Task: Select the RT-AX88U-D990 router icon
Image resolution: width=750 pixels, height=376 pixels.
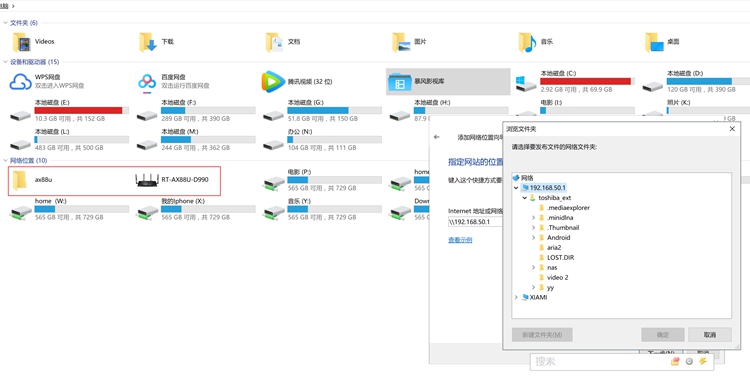Action: (147, 180)
